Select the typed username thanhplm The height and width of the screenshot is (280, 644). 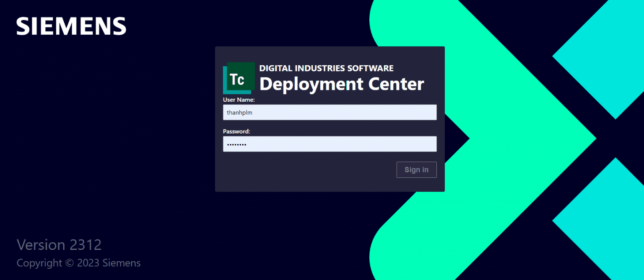pyautogui.click(x=239, y=112)
